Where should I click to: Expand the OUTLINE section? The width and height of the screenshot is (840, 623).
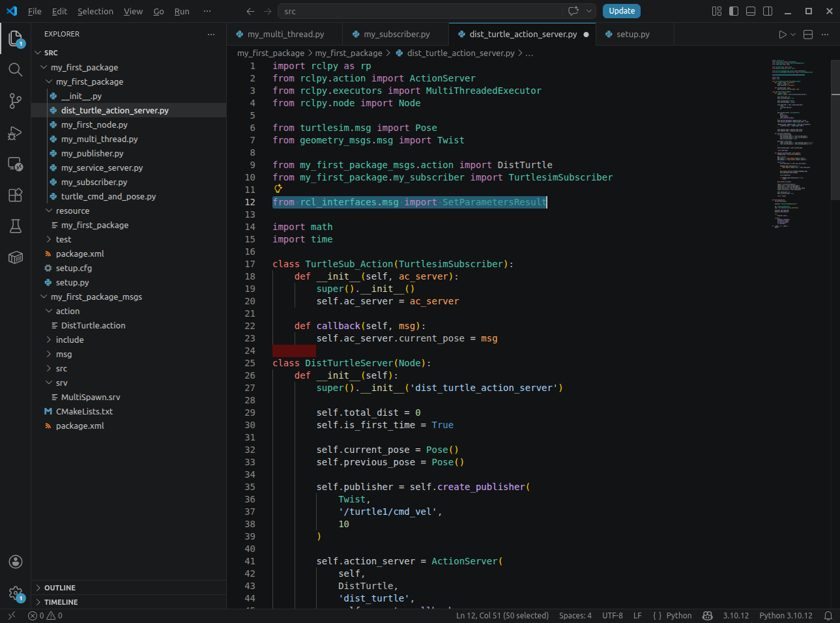[x=128, y=588]
